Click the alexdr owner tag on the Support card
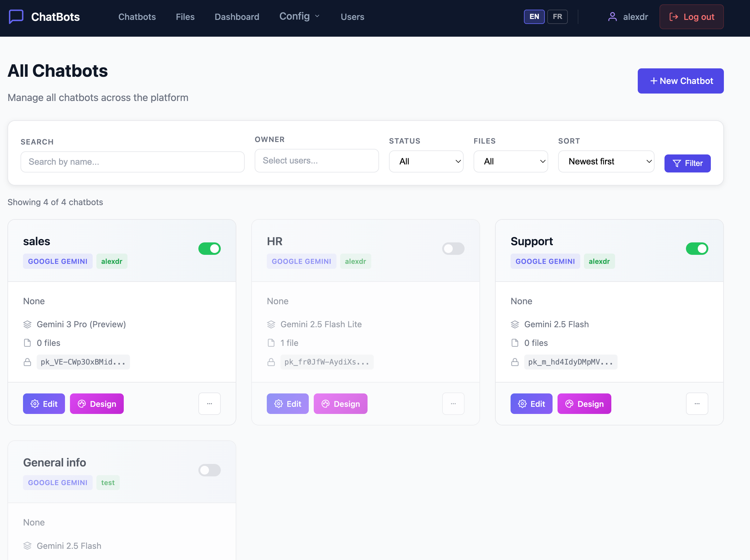Image resolution: width=750 pixels, height=560 pixels. coord(599,261)
